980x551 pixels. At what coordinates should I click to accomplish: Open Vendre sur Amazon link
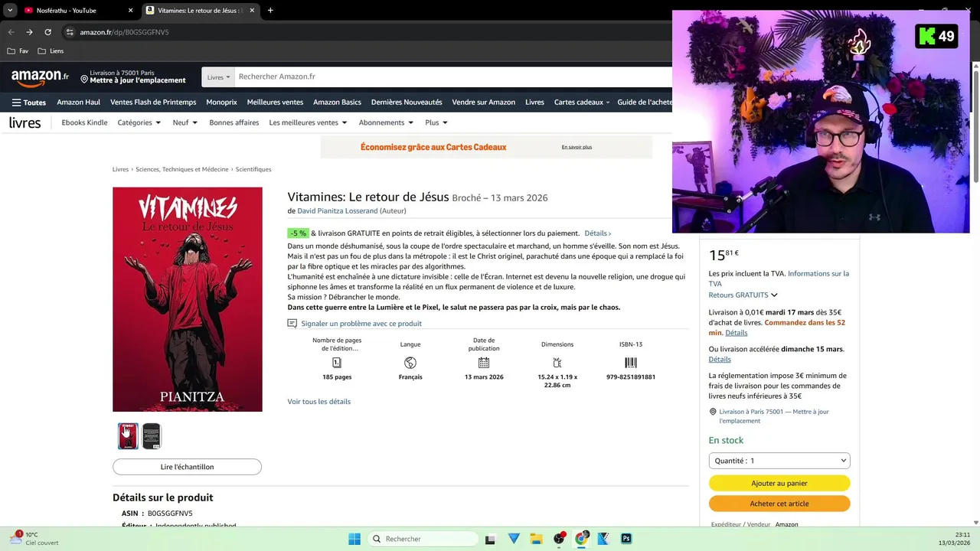pyautogui.click(x=483, y=103)
